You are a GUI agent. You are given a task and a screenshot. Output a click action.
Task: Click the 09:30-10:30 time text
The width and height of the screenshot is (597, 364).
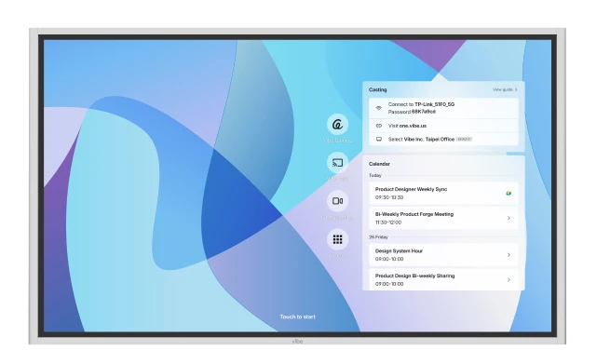pos(389,197)
